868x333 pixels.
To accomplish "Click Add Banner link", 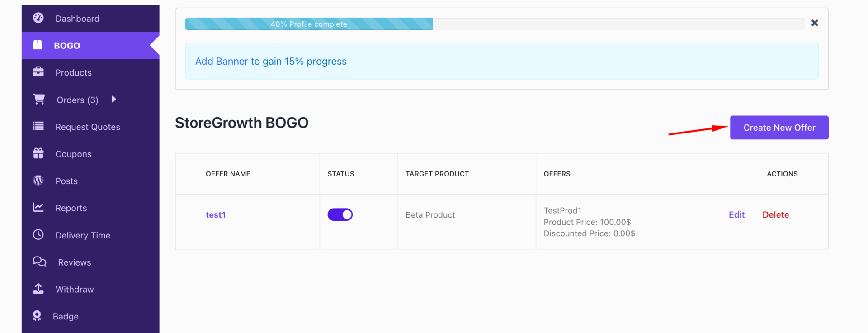I will pyautogui.click(x=222, y=61).
